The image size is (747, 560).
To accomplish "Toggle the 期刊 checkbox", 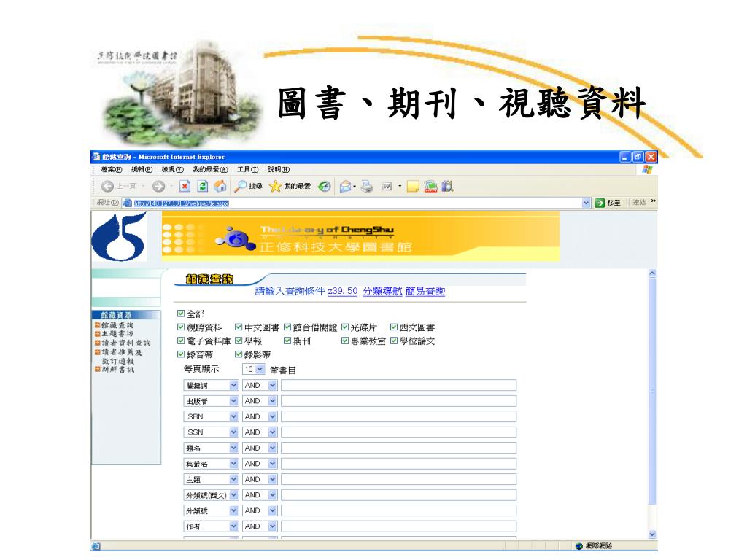I will point(287,341).
